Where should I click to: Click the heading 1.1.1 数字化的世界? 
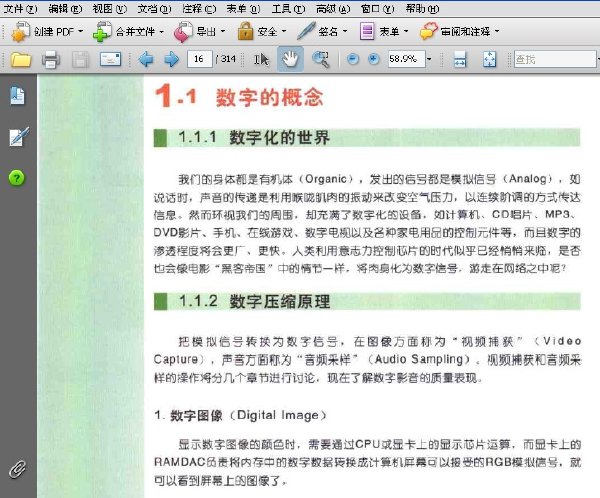[254, 137]
